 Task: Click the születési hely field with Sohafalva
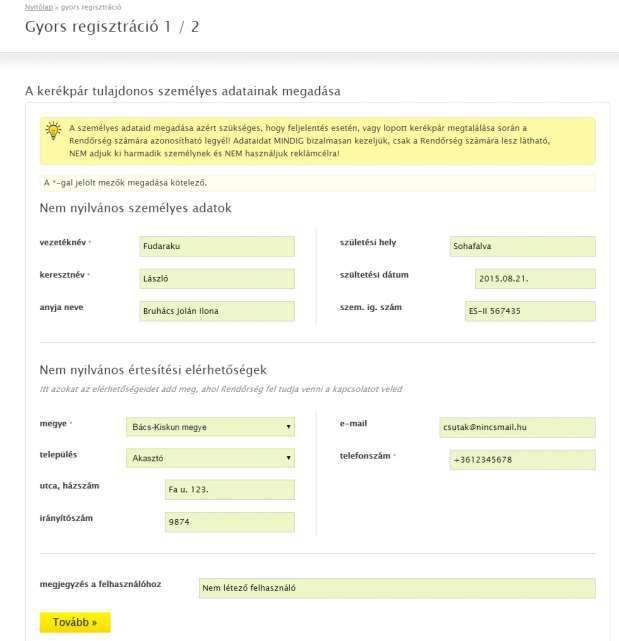click(522, 246)
